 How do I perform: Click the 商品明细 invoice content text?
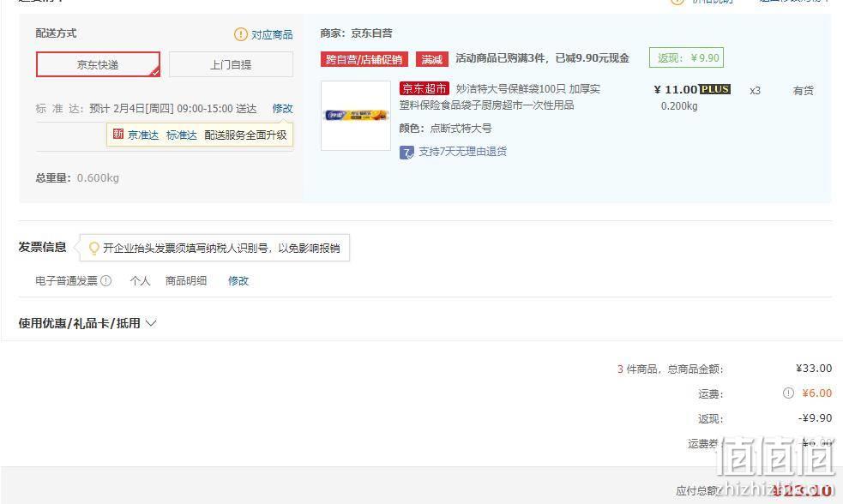click(x=186, y=280)
